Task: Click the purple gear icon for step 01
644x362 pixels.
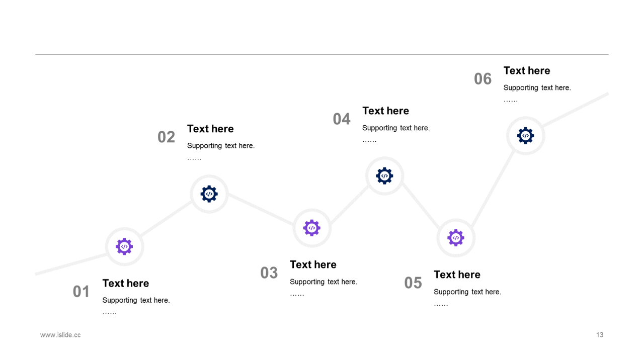Action: pos(124,247)
